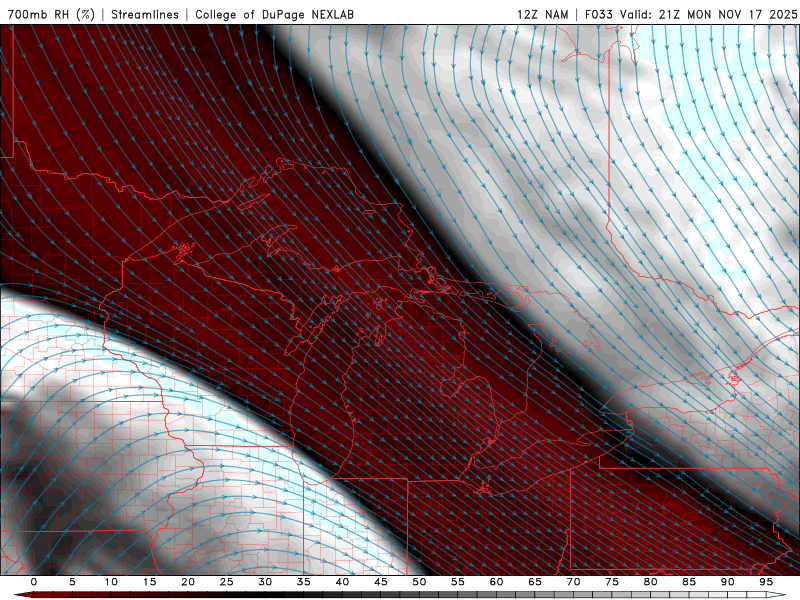Click the "60" color scale label
800x600 pixels.
pyautogui.click(x=496, y=582)
